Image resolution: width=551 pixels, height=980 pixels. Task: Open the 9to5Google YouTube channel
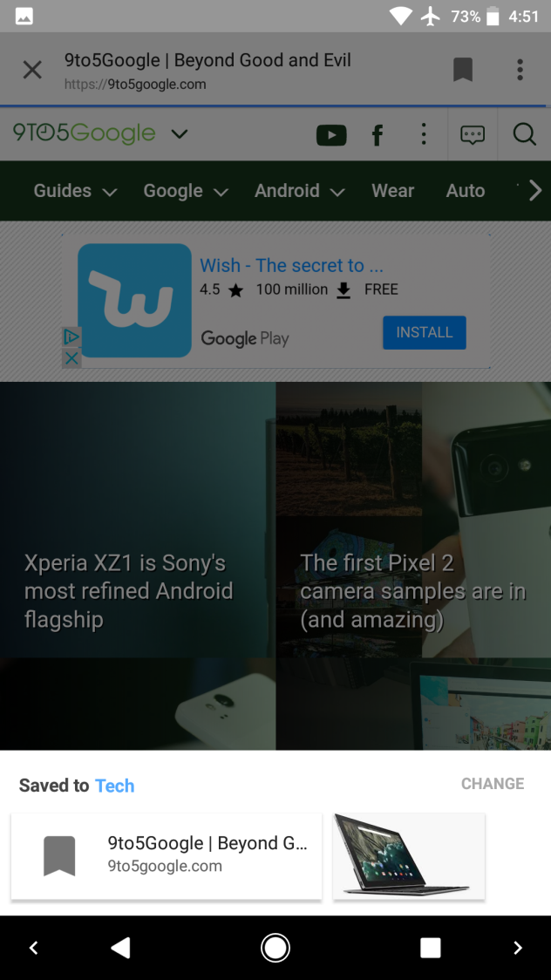331,134
